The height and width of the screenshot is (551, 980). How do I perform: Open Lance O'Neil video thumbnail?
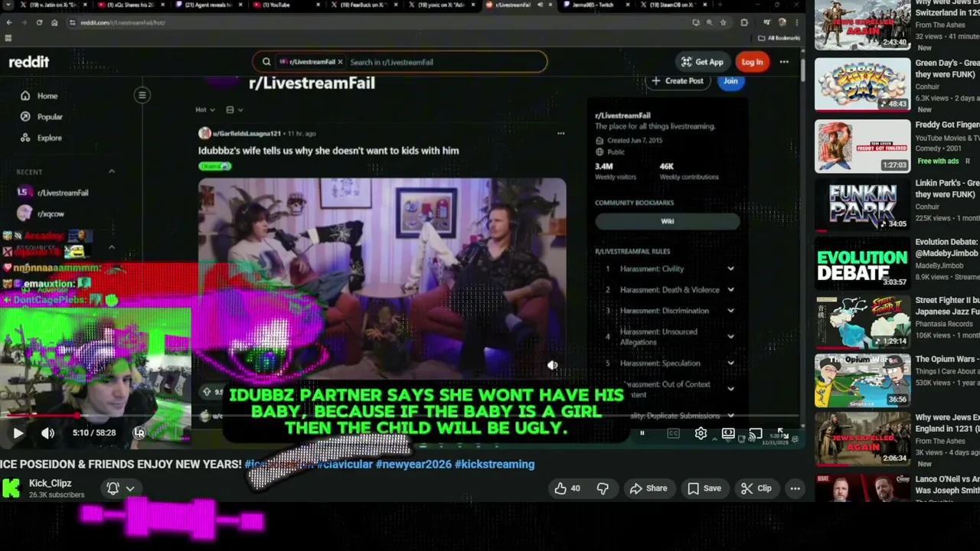click(862, 487)
